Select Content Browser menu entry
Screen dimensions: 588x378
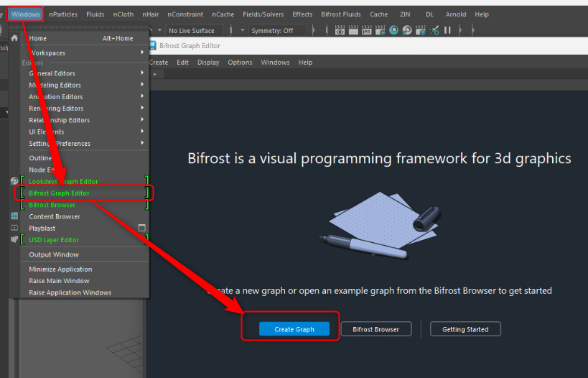click(85, 216)
